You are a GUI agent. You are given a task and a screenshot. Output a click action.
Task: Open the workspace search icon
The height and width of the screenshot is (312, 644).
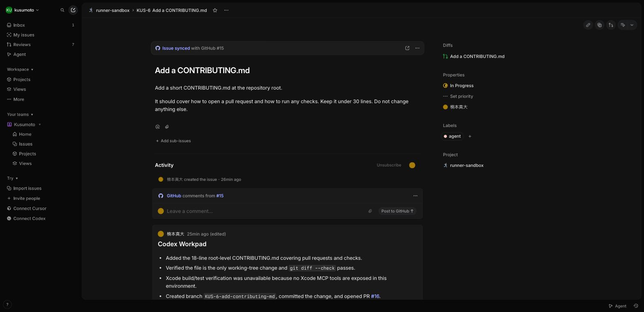click(x=62, y=10)
